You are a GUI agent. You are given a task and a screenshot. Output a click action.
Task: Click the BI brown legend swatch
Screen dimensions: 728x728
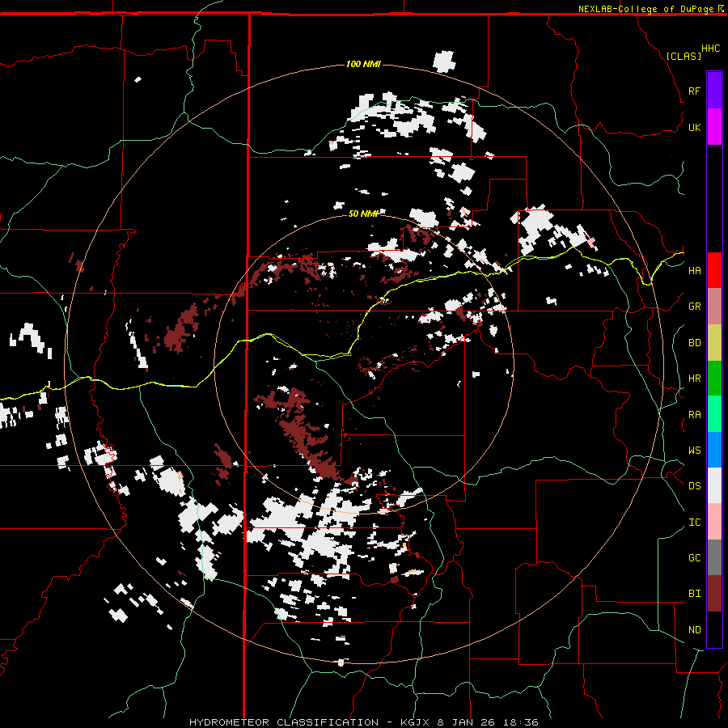(x=714, y=594)
